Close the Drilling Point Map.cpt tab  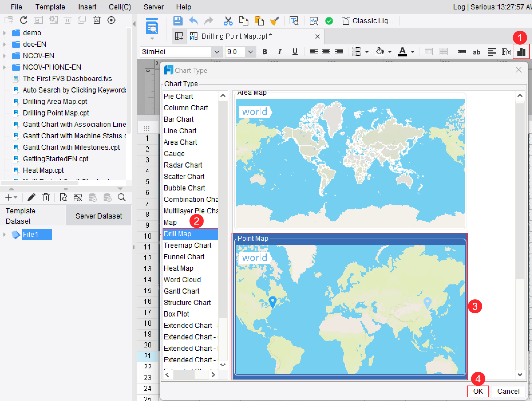317,36
